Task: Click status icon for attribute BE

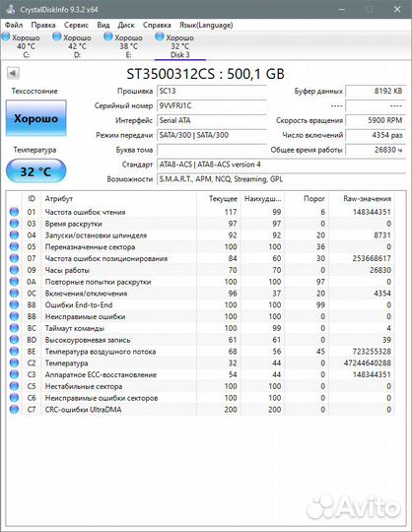Action: click(14, 351)
